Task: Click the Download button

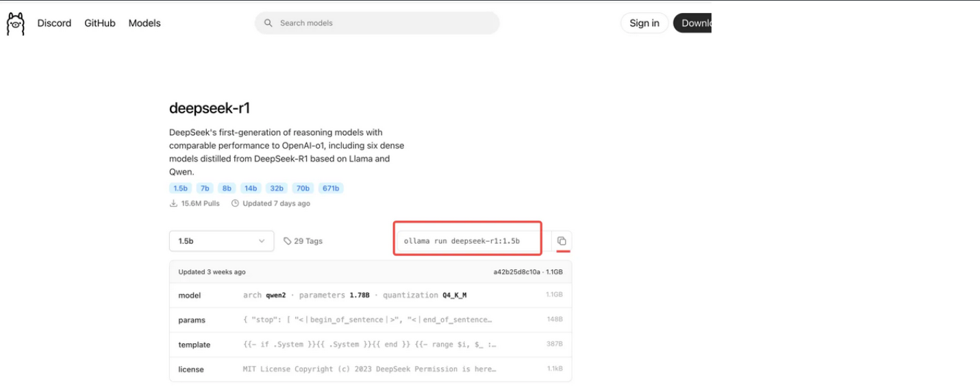Action: 692,23
